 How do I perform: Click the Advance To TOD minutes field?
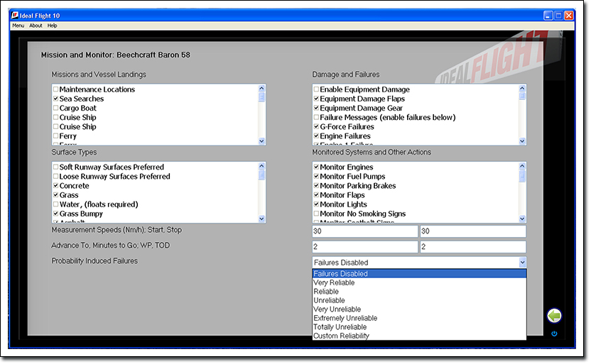click(x=473, y=247)
